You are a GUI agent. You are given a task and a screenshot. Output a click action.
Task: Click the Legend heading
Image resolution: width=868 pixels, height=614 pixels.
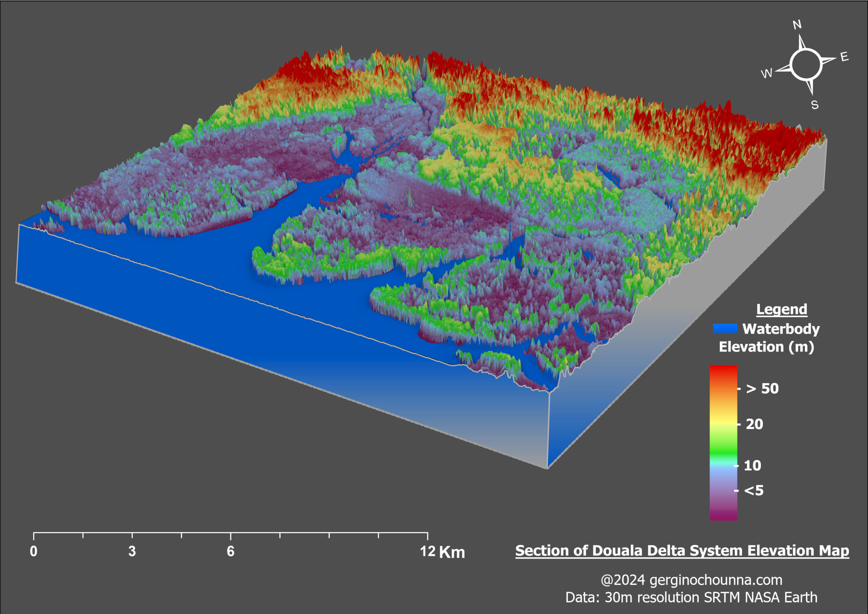click(x=782, y=309)
